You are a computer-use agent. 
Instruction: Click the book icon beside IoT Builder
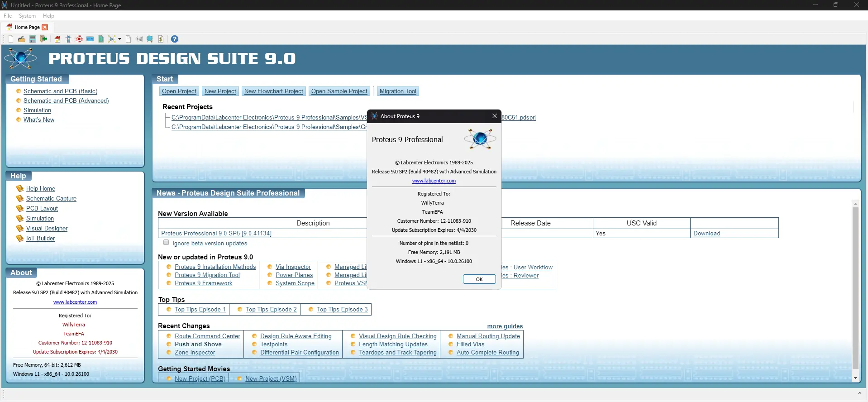pos(20,238)
